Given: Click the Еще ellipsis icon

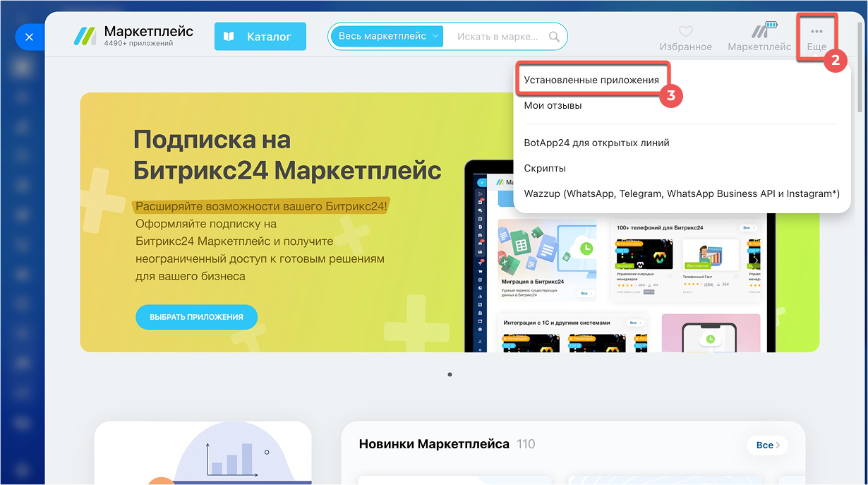Looking at the screenshot, I should click(816, 31).
